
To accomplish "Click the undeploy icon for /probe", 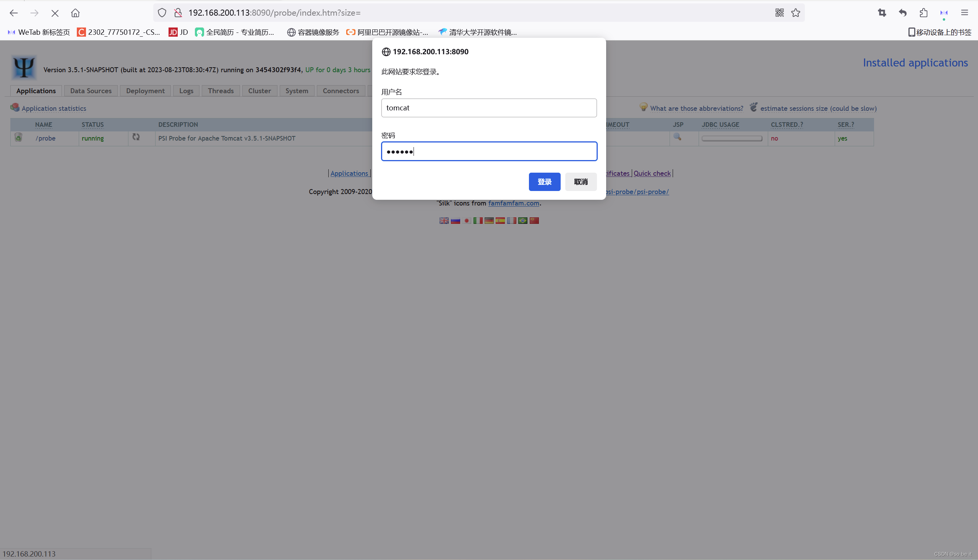I will (x=18, y=137).
